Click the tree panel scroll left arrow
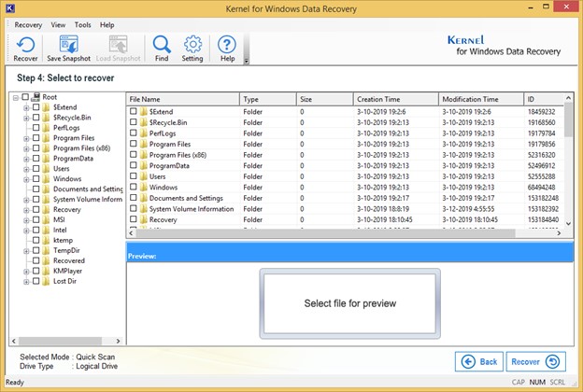 pos(14,341)
